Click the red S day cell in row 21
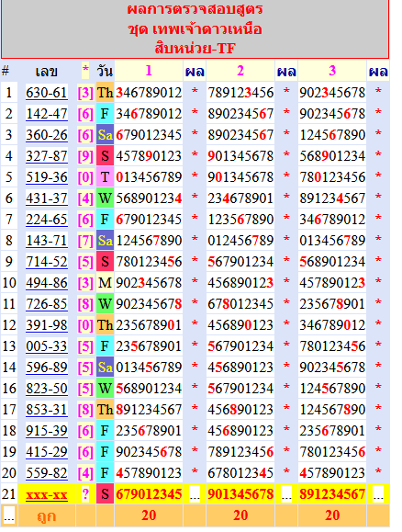This screenshot has height=532, width=402. (105, 494)
